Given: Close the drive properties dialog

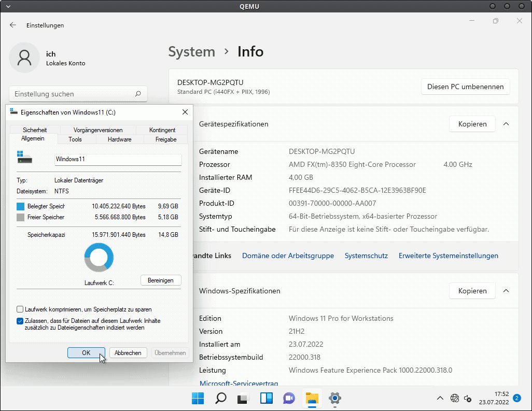Looking at the screenshot, I should (185, 112).
